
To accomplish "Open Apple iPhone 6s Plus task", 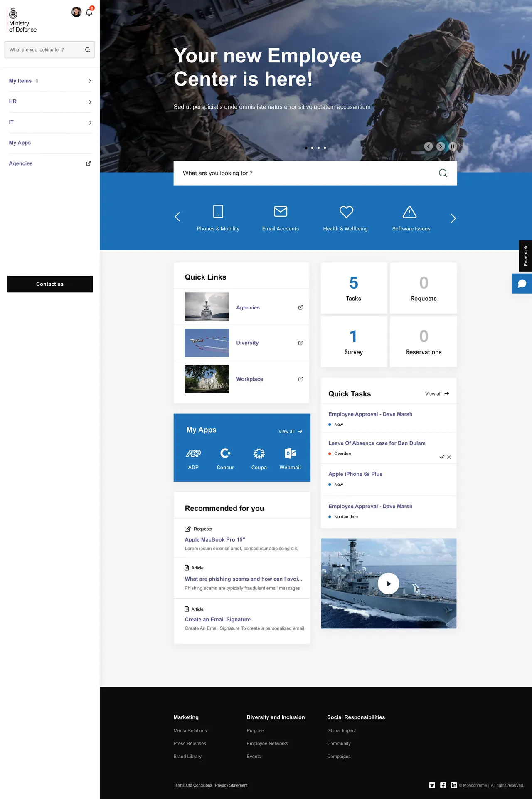I will tap(355, 474).
